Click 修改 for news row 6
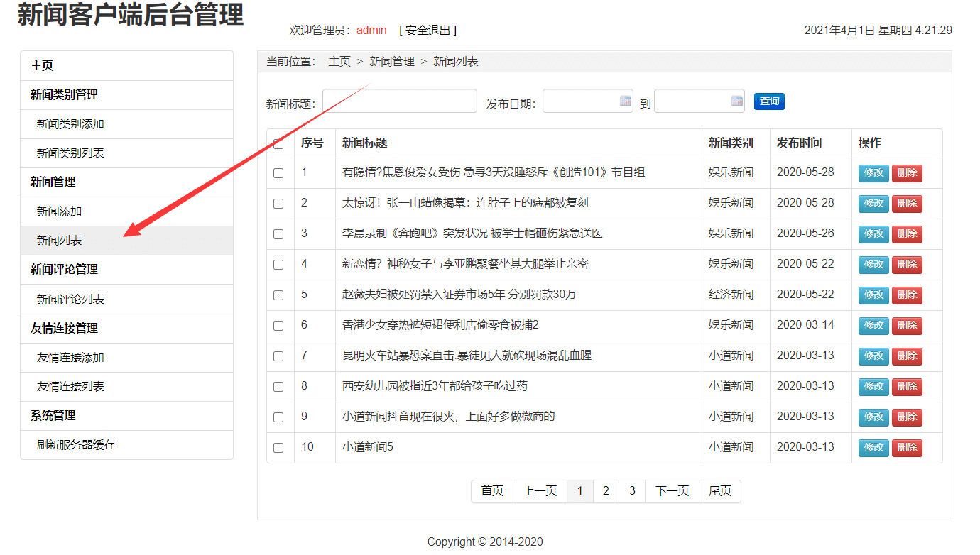 [x=873, y=326]
